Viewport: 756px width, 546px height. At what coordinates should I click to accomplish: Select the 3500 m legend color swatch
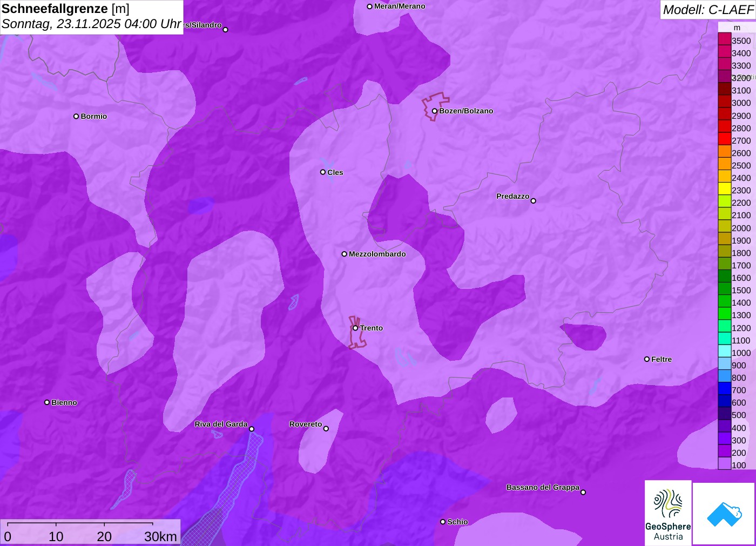tap(724, 39)
